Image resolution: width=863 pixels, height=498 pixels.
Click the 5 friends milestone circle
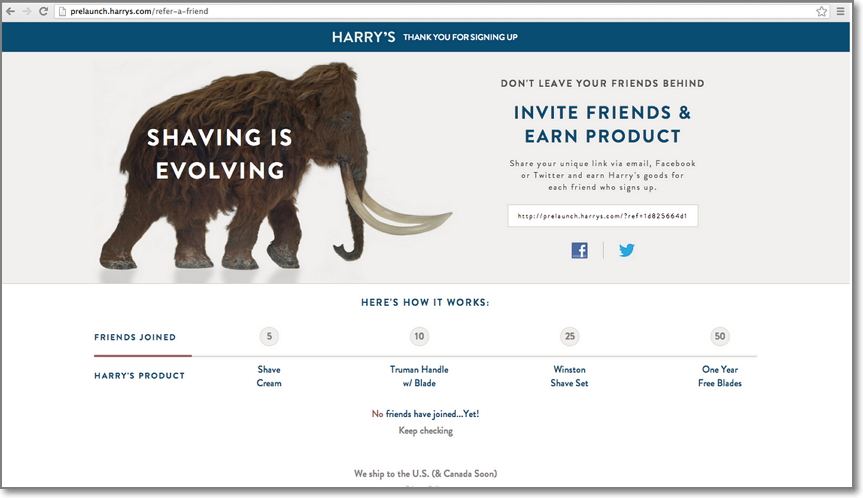click(269, 336)
